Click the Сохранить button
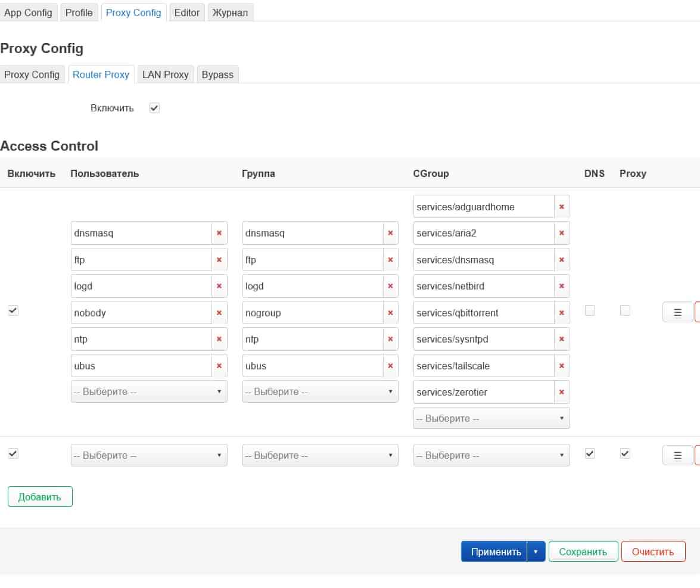700x588 pixels. [582, 551]
